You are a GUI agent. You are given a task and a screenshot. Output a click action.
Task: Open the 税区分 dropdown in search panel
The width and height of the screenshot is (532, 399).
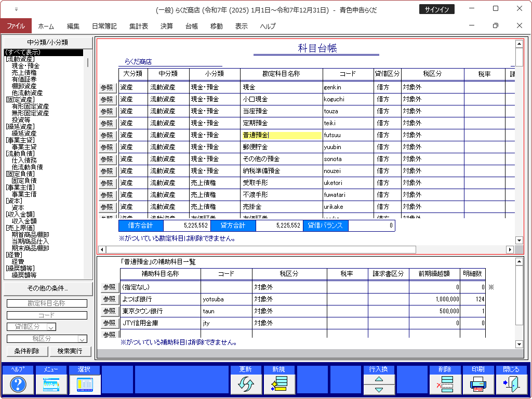(82, 339)
